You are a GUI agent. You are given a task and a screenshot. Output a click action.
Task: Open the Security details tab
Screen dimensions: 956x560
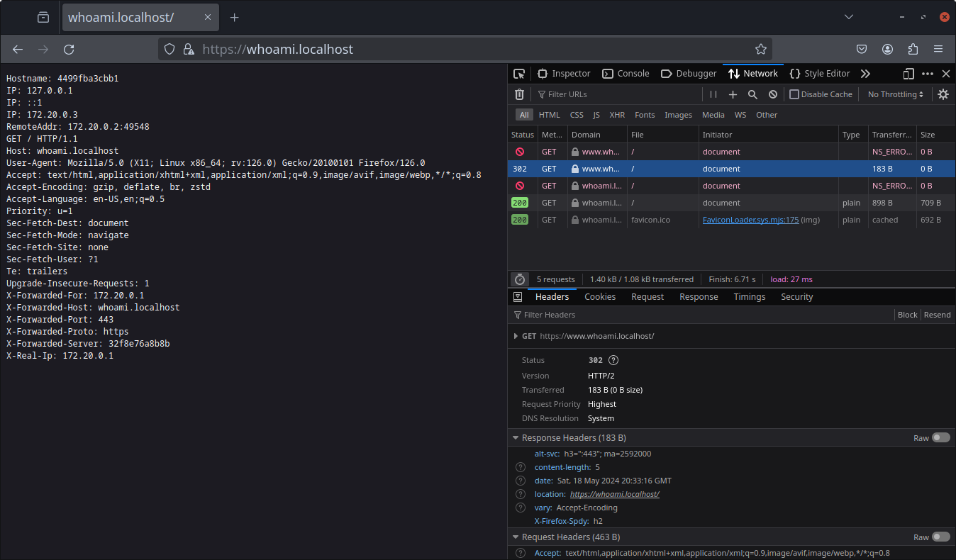[797, 297]
